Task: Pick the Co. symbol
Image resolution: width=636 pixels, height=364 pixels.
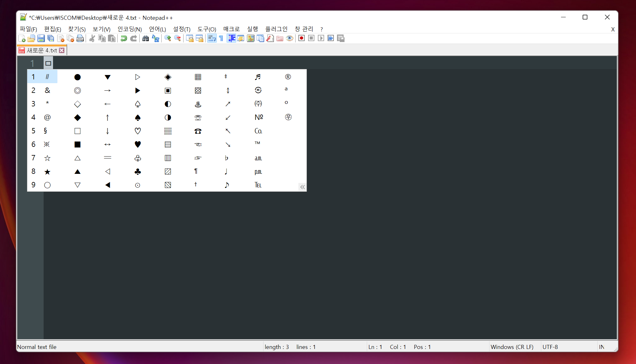Action: (x=258, y=131)
